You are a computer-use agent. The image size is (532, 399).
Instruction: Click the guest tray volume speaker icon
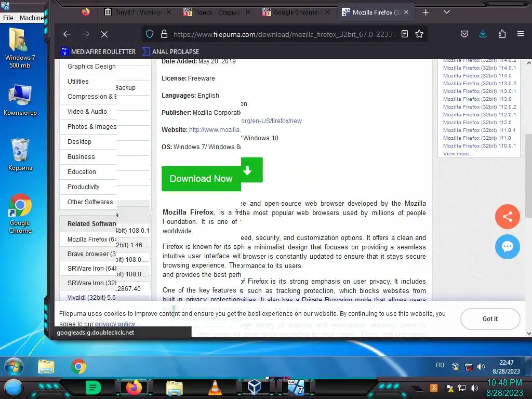pyautogui.click(x=481, y=366)
